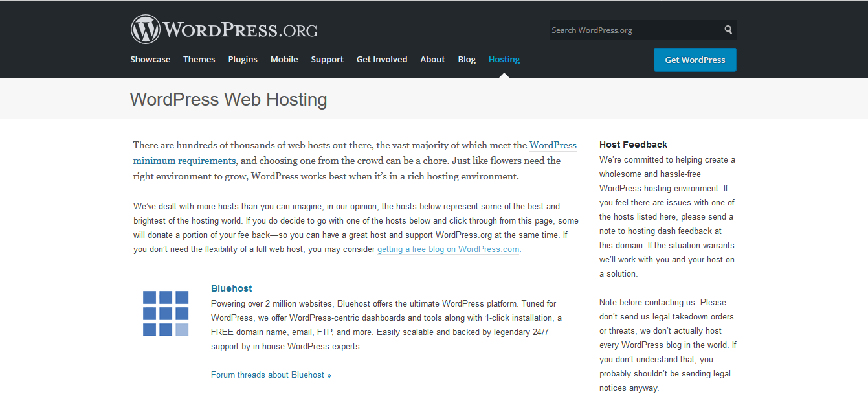Click the text 'Powering over 2 million websites'
This screenshot has height=405, width=868.
[x=273, y=303]
